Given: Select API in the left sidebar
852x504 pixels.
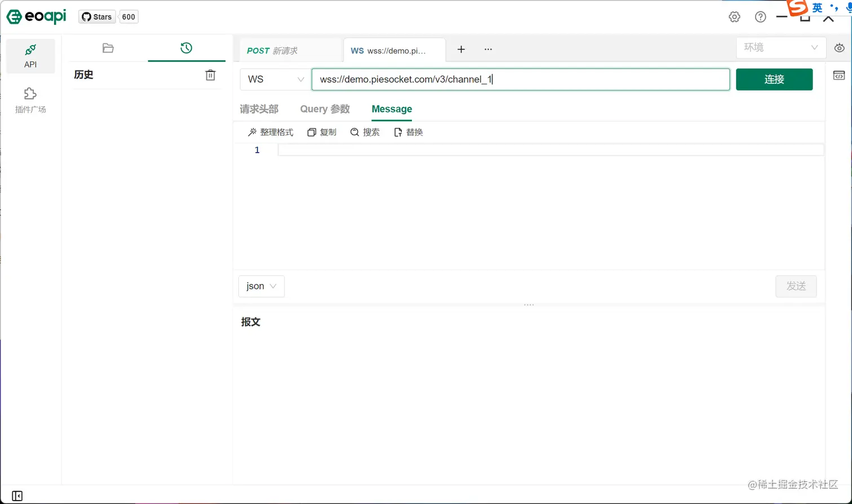Looking at the screenshot, I should (30, 56).
